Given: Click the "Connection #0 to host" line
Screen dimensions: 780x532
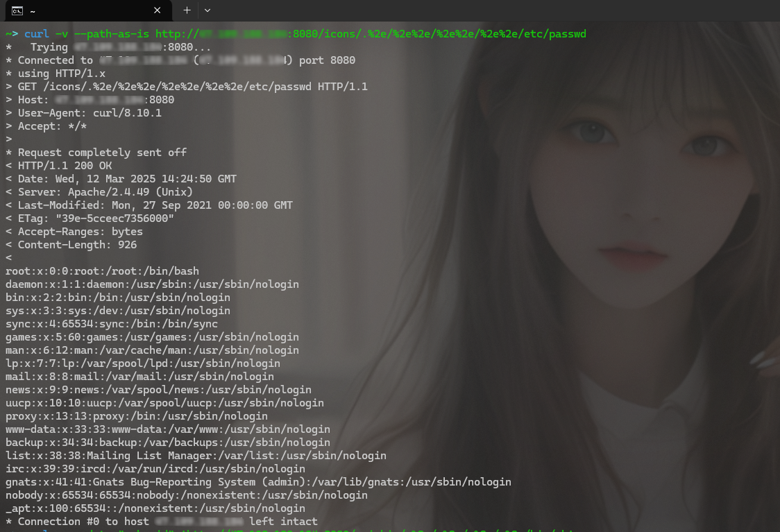Looking at the screenshot, I should point(162,522).
